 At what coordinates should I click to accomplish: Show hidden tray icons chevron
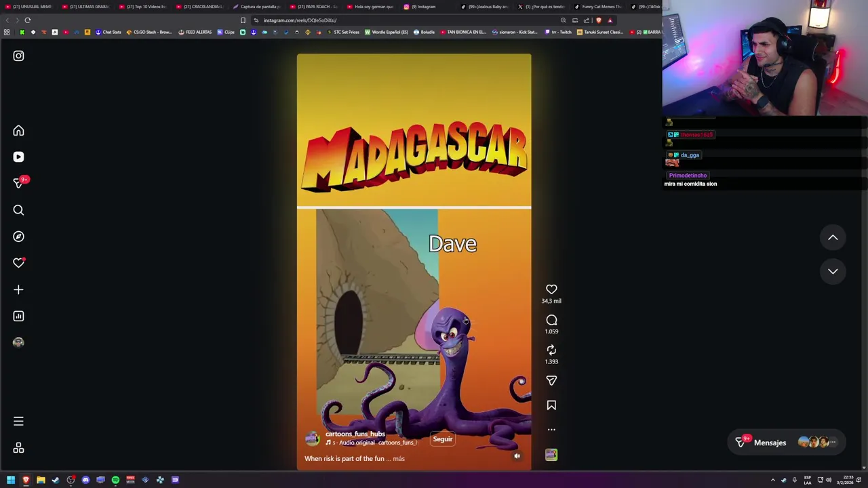point(772,480)
